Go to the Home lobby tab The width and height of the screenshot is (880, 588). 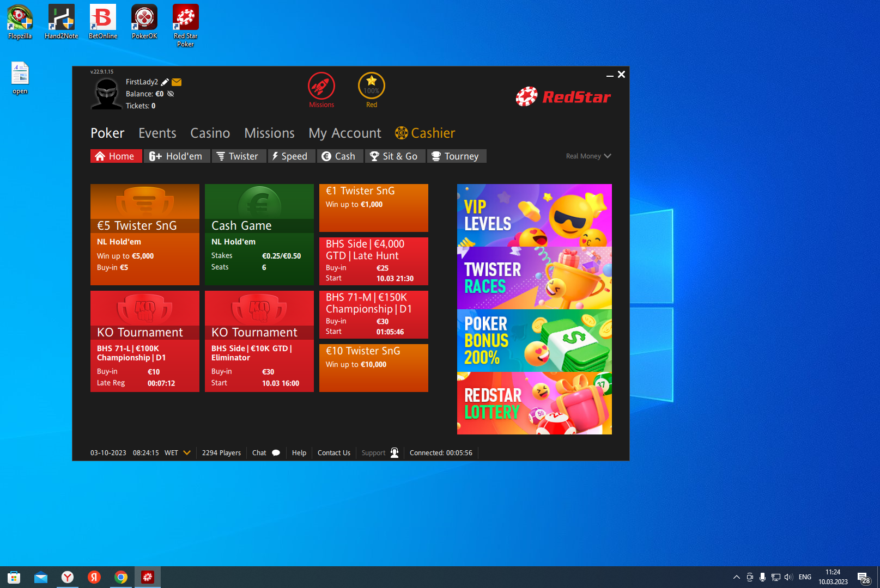coord(116,156)
